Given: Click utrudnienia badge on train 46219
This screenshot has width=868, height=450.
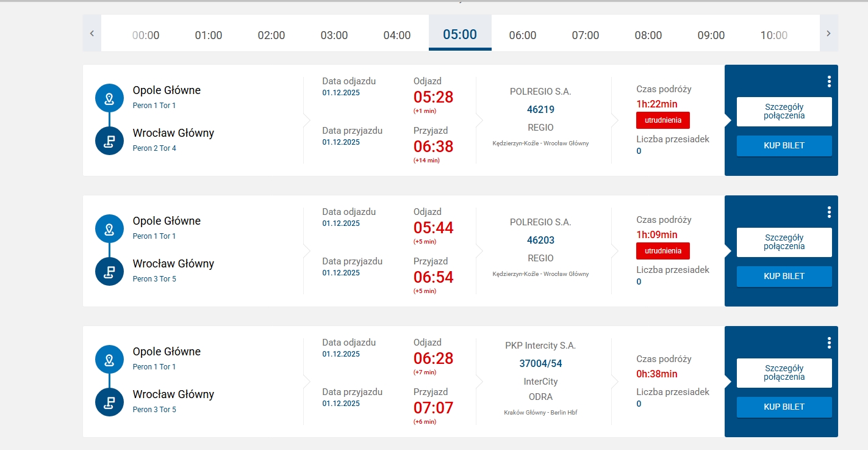Looking at the screenshot, I should pos(662,120).
